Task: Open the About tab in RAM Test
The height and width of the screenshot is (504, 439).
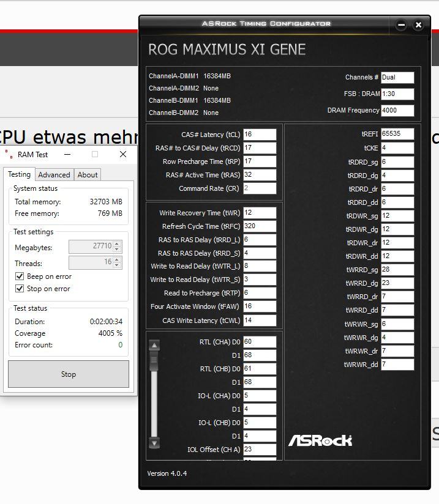Action: (87, 175)
